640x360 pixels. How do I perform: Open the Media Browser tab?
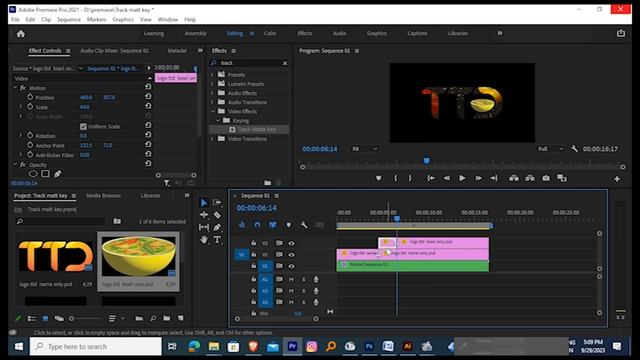(x=103, y=196)
